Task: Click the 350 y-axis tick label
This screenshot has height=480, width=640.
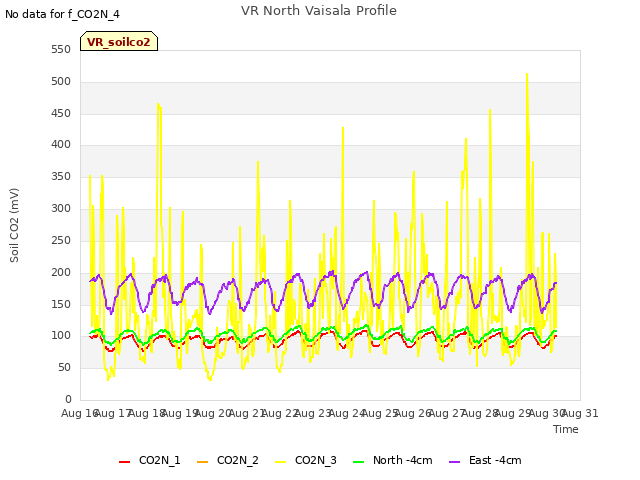Action: point(61,176)
